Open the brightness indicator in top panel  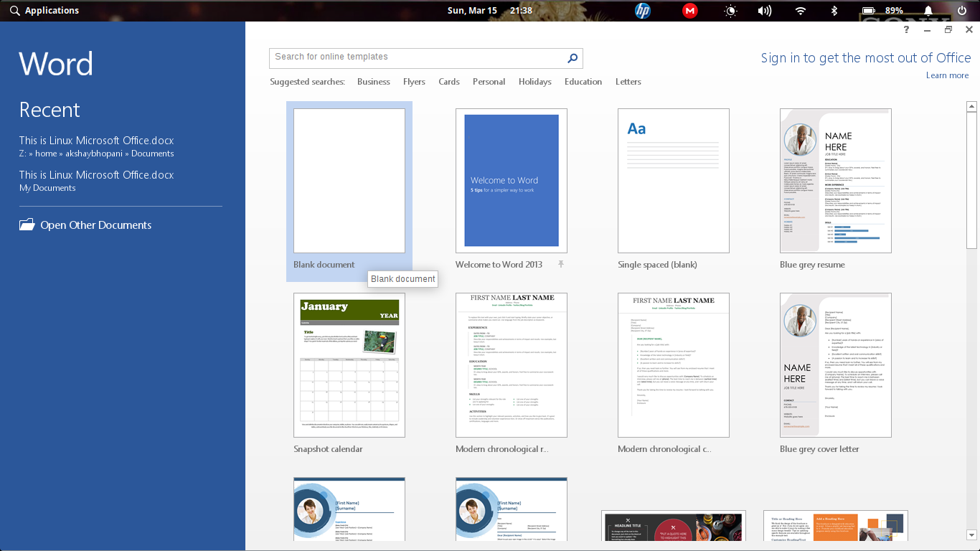731,11
